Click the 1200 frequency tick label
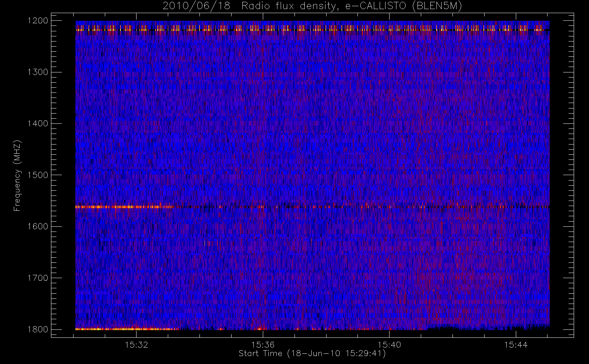589x364 pixels. click(x=38, y=21)
